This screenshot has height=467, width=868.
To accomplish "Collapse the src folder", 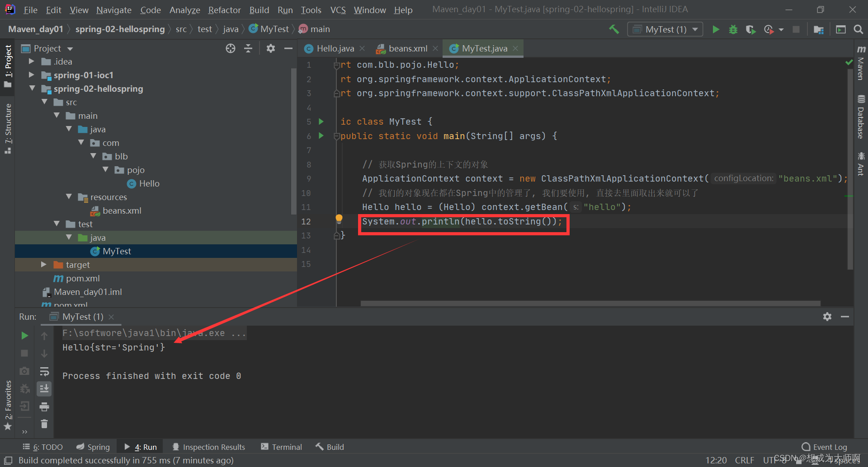I will [x=44, y=102].
